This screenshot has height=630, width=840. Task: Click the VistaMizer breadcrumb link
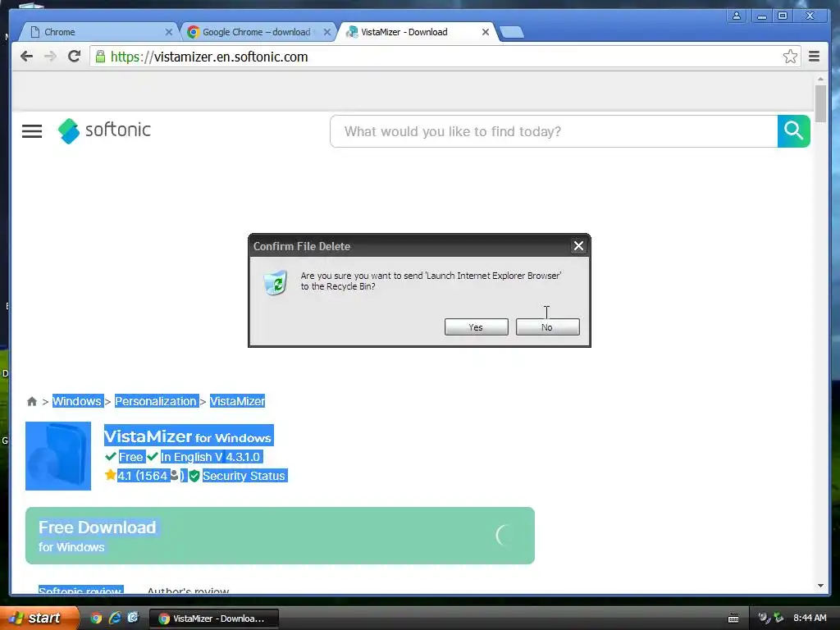(237, 401)
